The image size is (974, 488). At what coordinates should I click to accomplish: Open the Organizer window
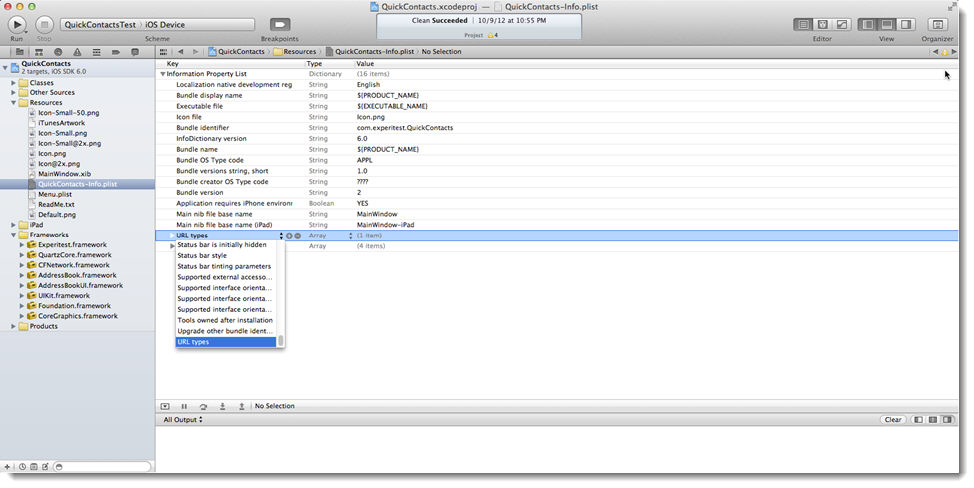pyautogui.click(x=941, y=24)
